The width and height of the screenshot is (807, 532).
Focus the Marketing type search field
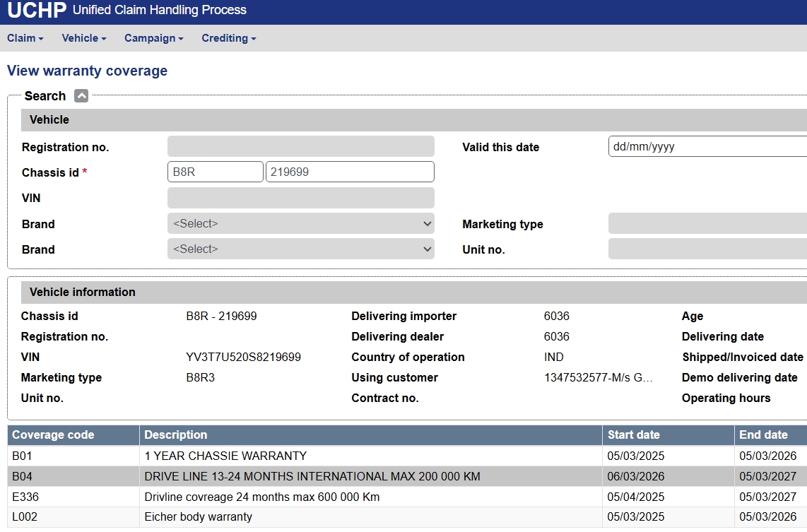[x=707, y=223]
